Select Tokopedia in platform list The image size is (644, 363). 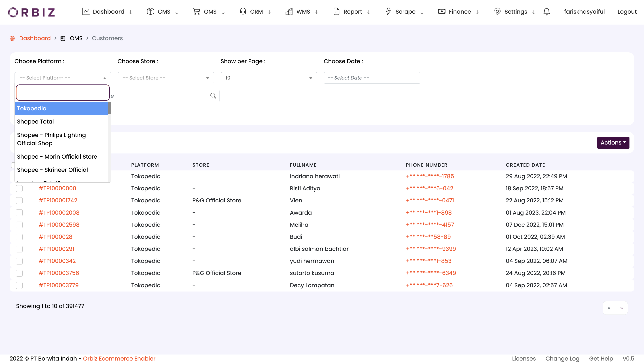pos(61,108)
